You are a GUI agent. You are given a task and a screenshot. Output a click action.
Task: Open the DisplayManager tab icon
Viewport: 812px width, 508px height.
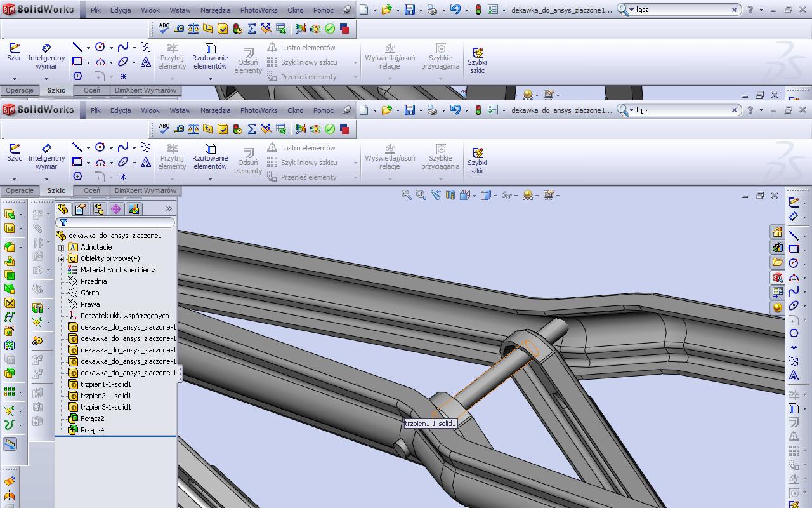click(134, 209)
